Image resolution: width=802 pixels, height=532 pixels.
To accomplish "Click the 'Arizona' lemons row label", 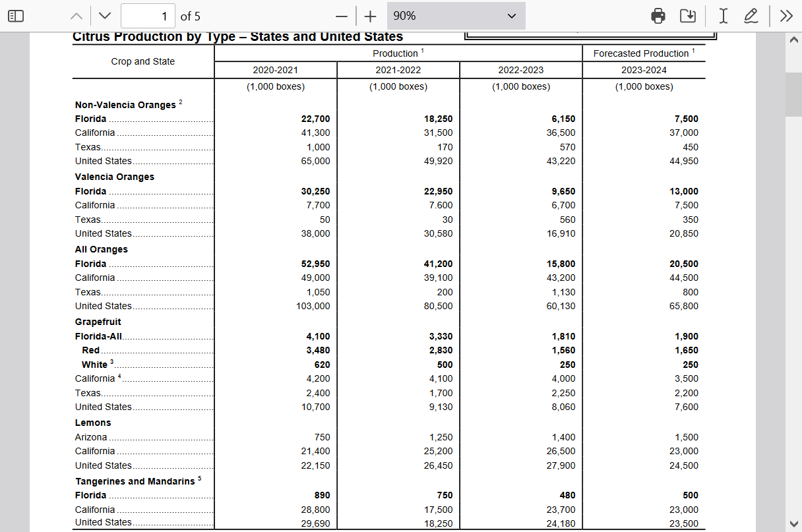I will [x=91, y=437].
